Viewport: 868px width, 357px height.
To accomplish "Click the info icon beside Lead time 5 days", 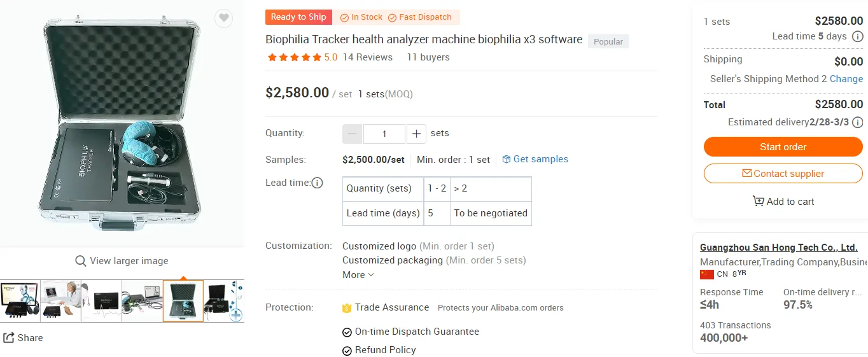I will pyautogui.click(x=857, y=36).
